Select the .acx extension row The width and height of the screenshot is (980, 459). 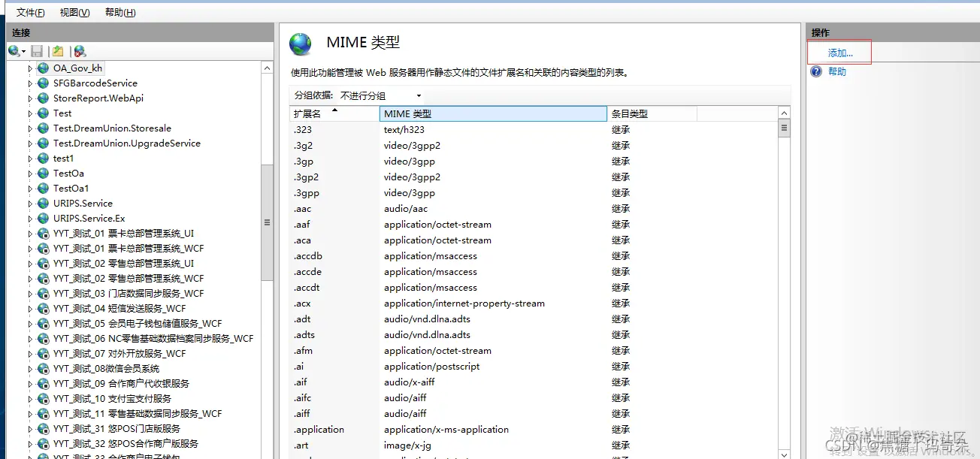534,303
